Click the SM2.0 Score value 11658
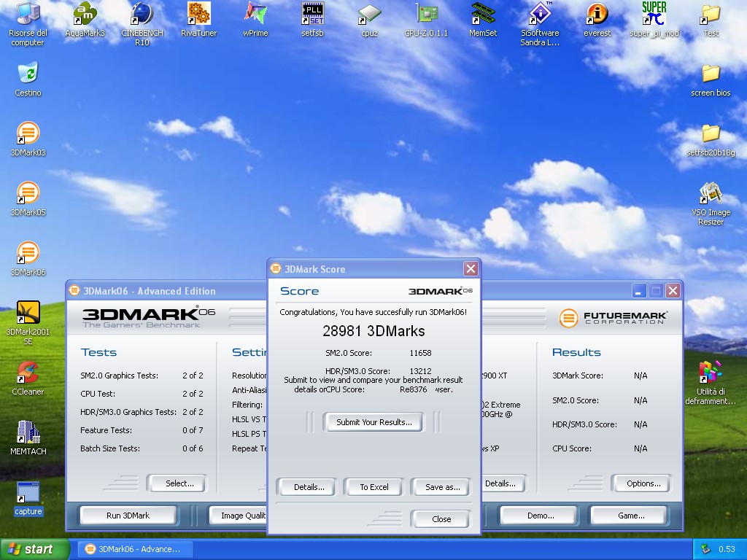747x560 pixels. 420,353
